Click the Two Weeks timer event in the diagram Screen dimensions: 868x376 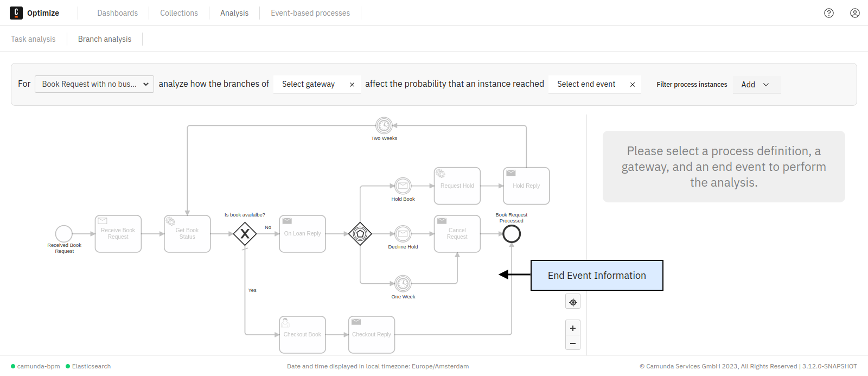[384, 125]
